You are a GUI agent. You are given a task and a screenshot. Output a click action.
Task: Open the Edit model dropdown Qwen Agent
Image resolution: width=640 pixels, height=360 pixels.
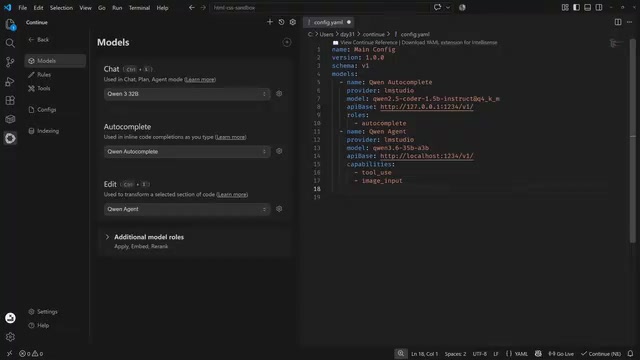tap(187, 209)
